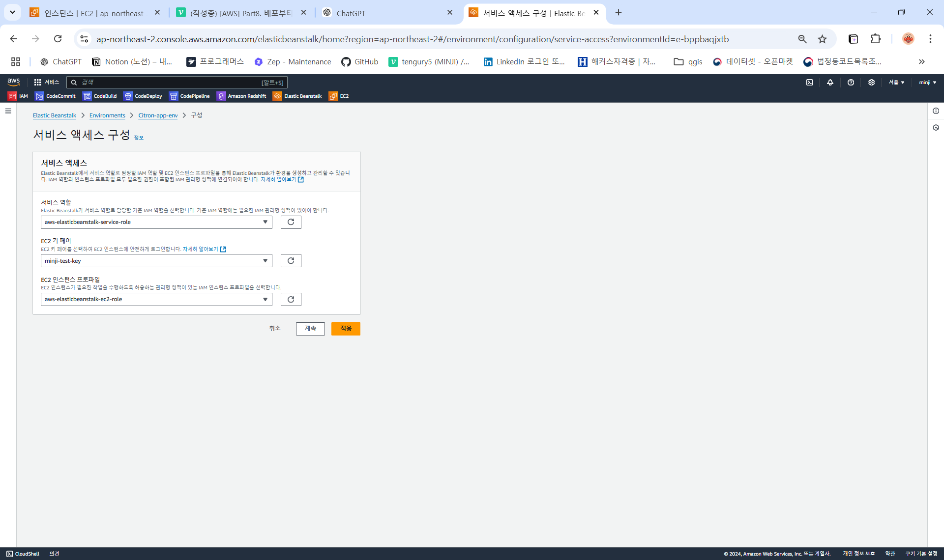Refresh the EC2 instance profile list
This screenshot has width=944, height=560.
[x=291, y=299]
